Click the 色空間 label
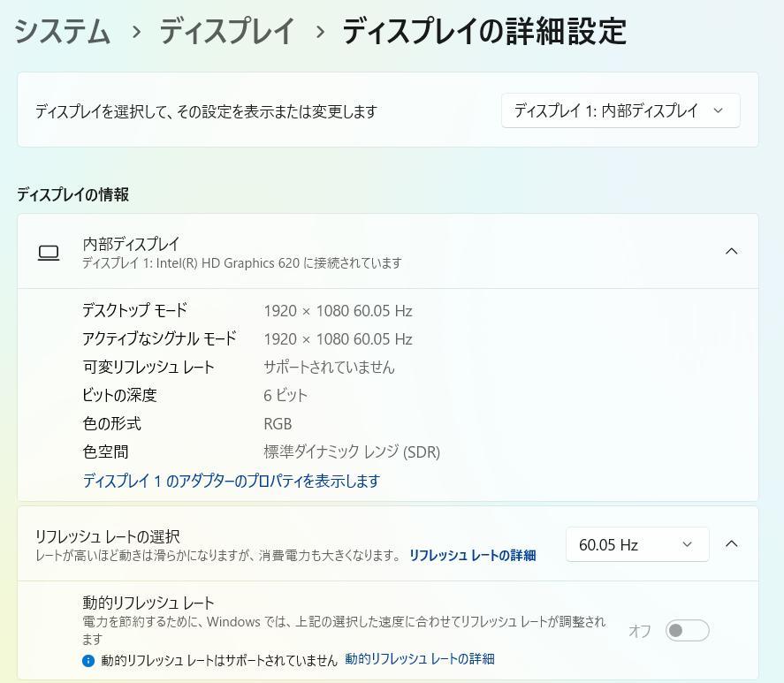This screenshot has width=784, height=683. point(105,452)
